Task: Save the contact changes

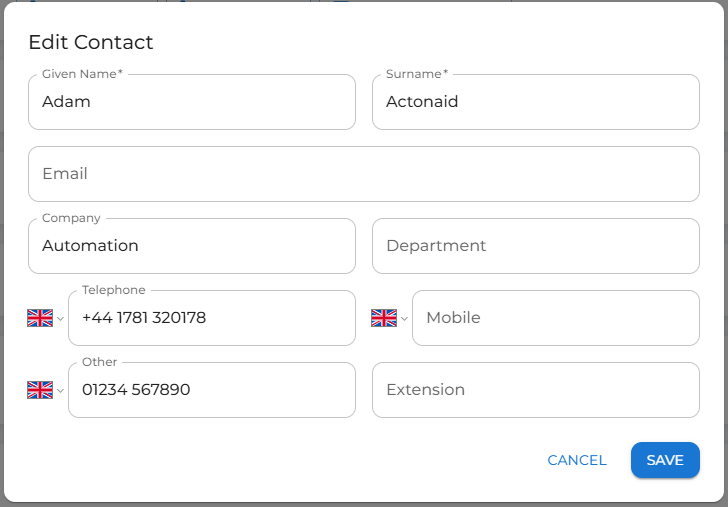Action: tap(665, 460)
